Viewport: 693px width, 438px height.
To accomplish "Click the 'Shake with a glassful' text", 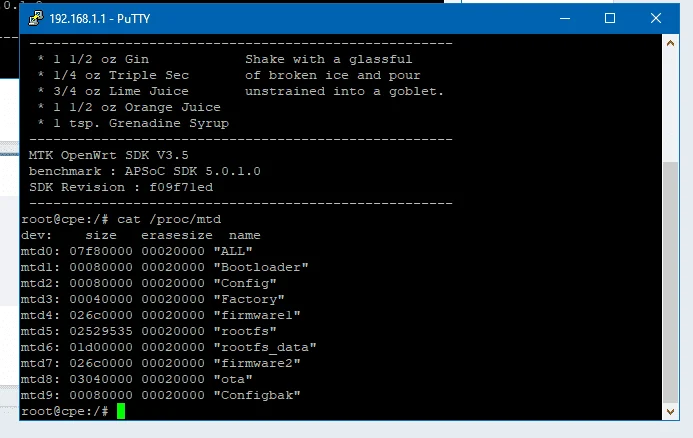I will (329, 59).
